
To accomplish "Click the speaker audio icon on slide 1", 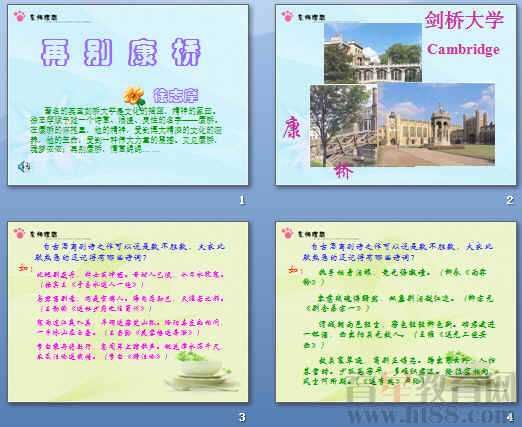I will 24,166.
